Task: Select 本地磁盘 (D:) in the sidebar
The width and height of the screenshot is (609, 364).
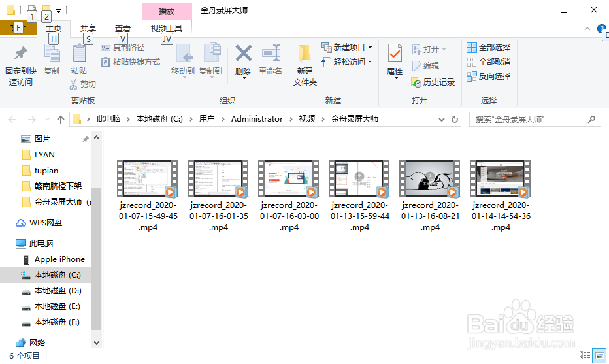Action: [x=58, y=291]
